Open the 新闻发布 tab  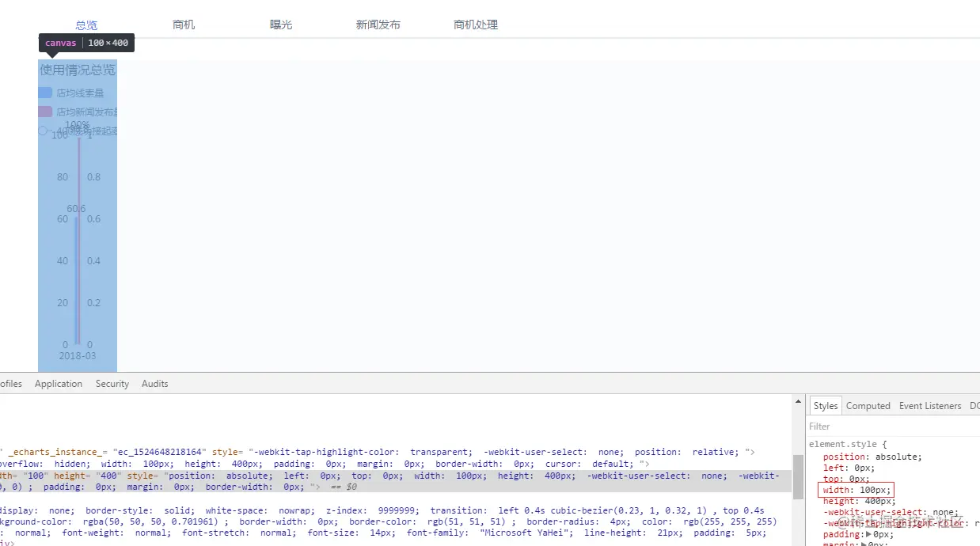[x=378, y=25]
